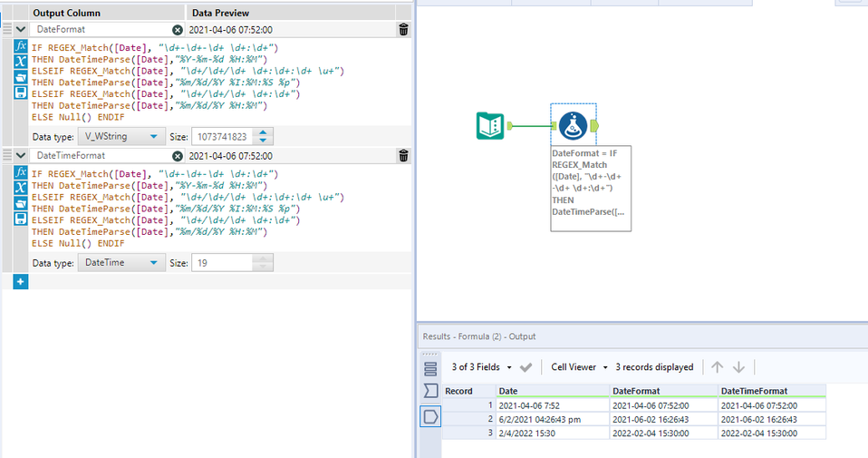Select the Formula tool annotation box
The height and width of the screenshot is (458, 868).
click(x=591, y=189)
